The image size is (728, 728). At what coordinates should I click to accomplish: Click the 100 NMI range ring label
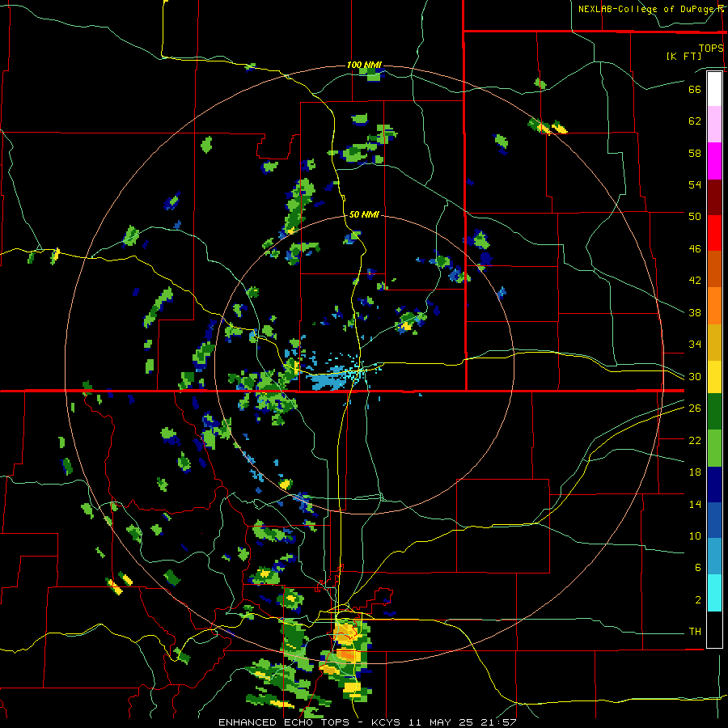[364, 65]
